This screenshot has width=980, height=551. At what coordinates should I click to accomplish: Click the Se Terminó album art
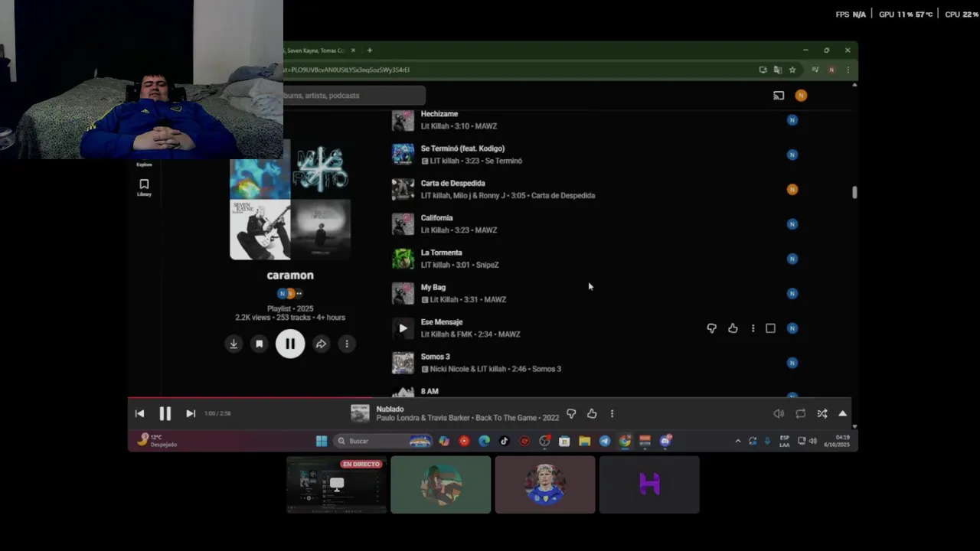coord(403,155)
